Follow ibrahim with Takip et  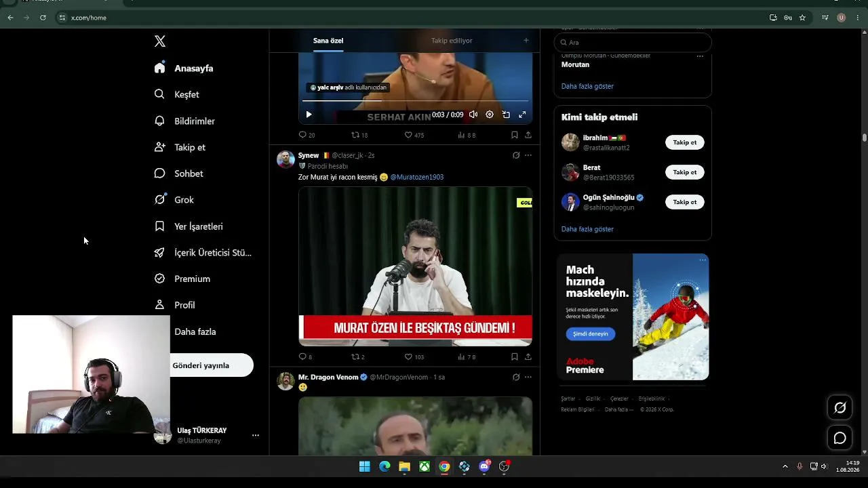[685, 142]
